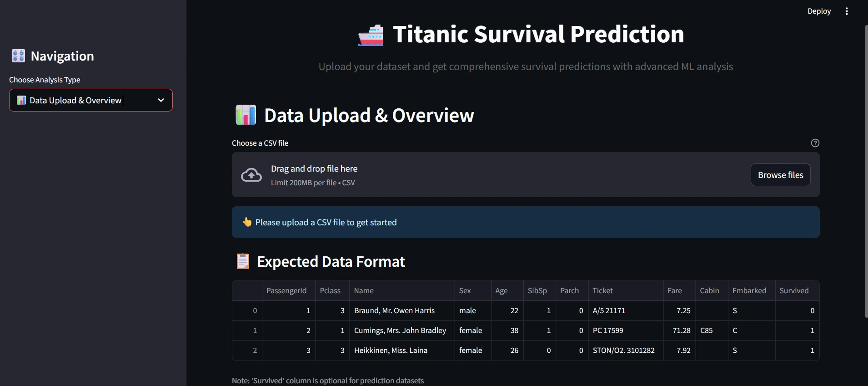This screenshot has height=386, width=868.
Task: Click the pointing hand icon in the info box
Action: [247, 222]
